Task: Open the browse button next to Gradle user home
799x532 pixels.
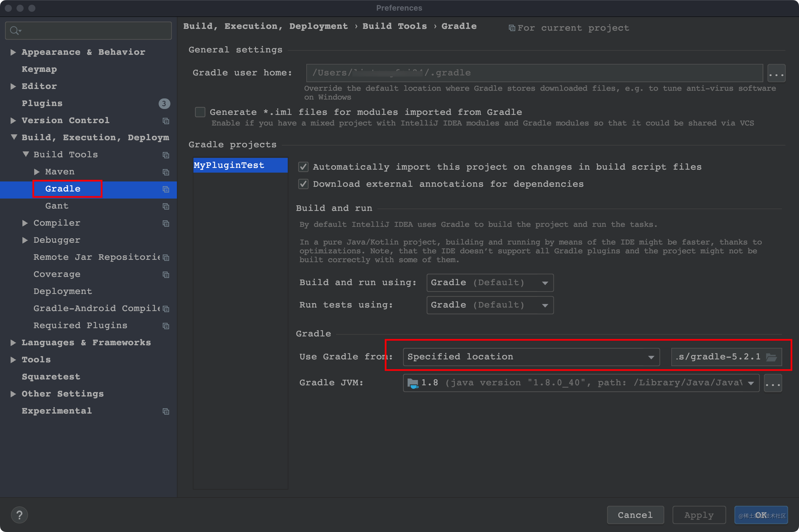Action: (777, 72)
